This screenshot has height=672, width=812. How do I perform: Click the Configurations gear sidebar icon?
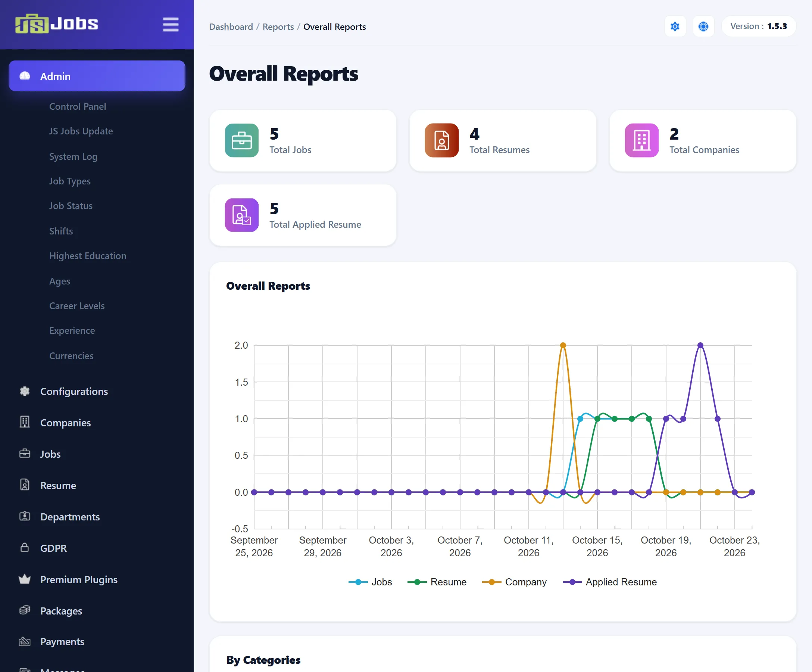[25, 391]
